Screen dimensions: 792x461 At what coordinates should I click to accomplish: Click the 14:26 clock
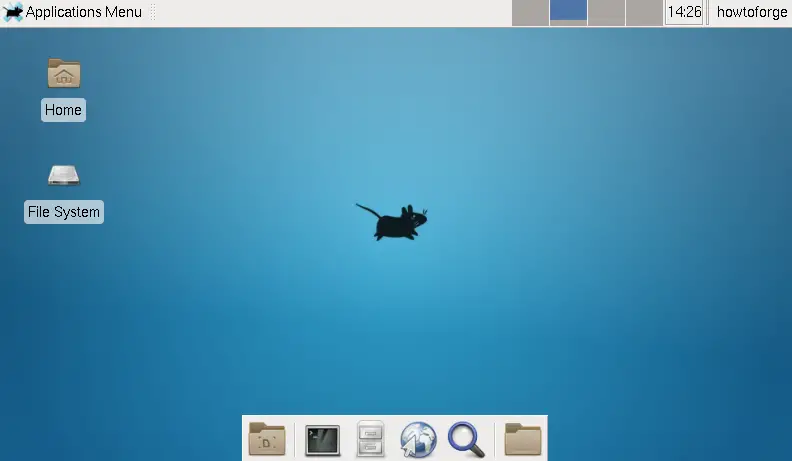[684, 12]
